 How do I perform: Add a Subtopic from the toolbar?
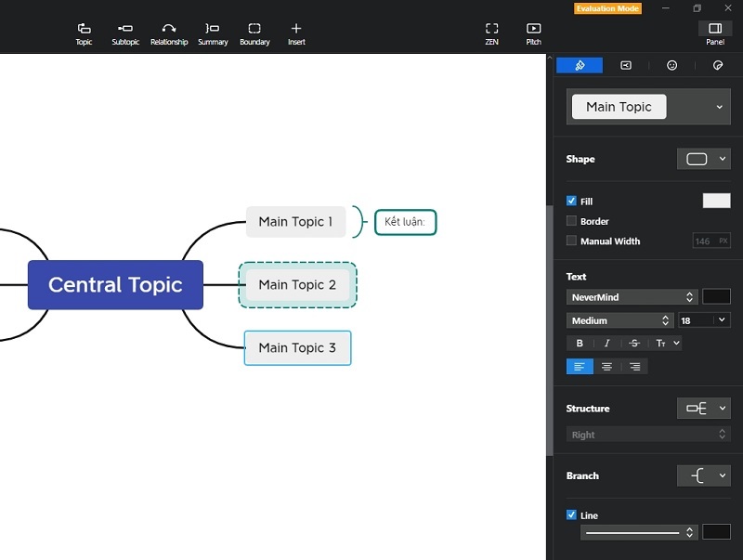(x=125, y=29)
